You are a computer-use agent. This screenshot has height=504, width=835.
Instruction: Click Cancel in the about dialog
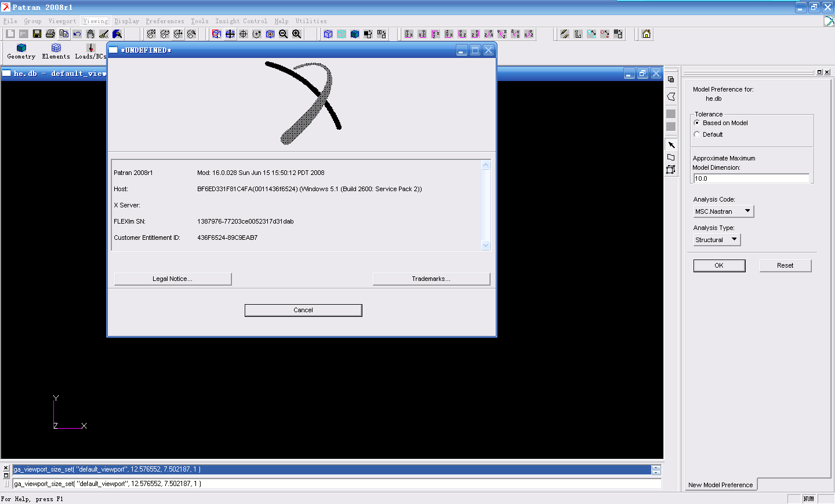click(303, 311)
